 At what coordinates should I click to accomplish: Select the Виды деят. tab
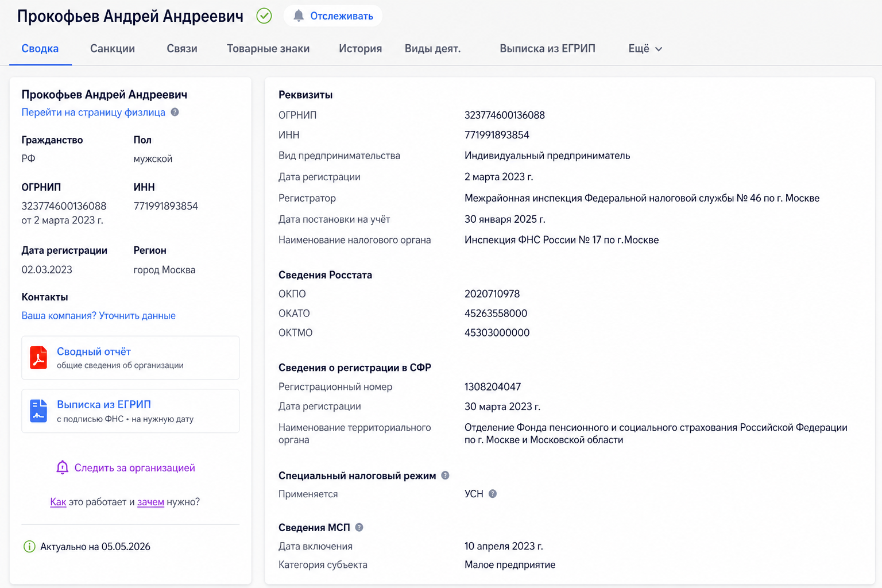pyautogui.click(x=433, y=49)
